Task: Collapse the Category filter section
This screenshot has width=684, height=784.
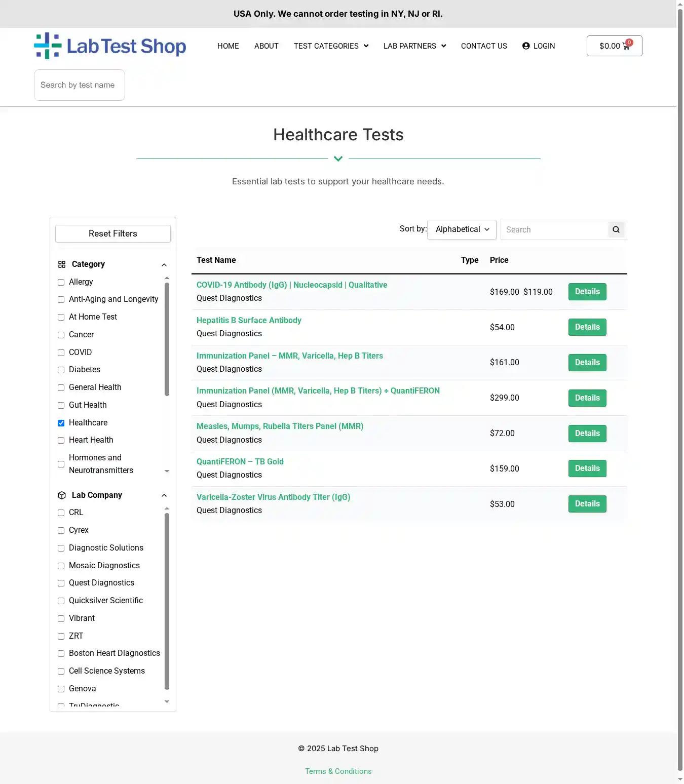Action: pos(164,265)
